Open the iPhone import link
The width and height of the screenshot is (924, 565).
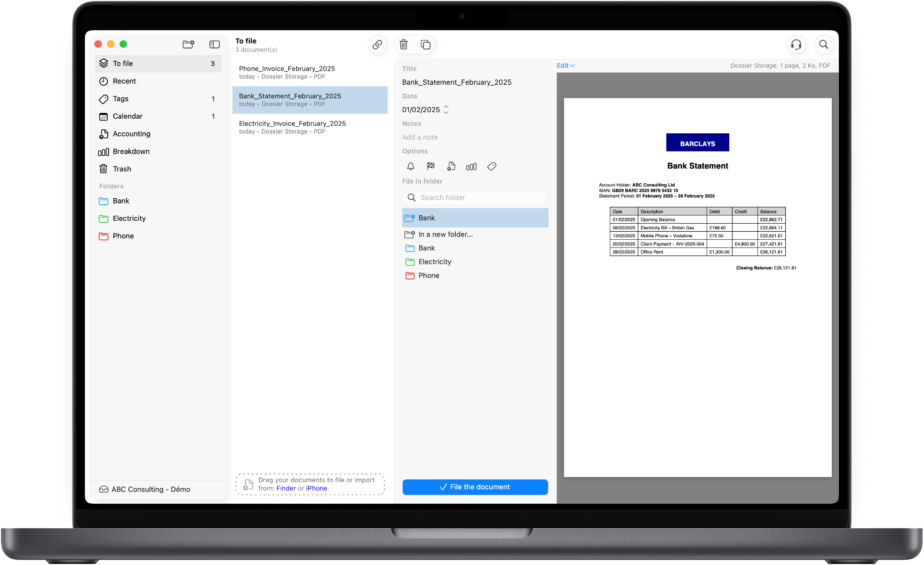click(x=317, y=488)
